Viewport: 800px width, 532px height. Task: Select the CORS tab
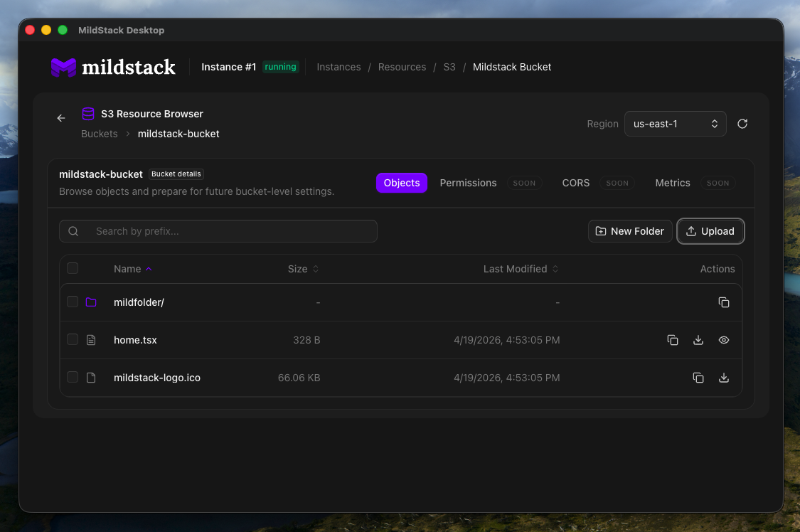tap(575, 183)
